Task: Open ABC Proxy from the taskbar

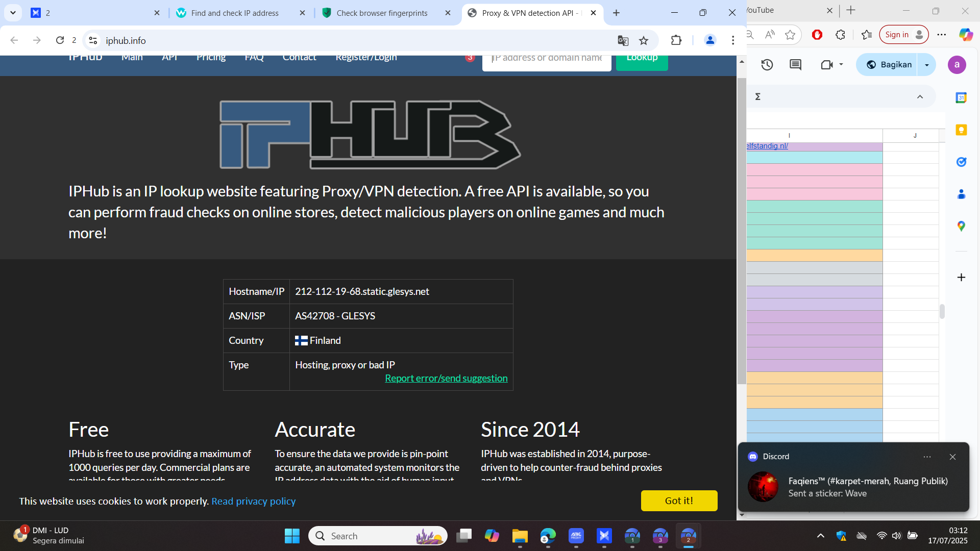Action: coord(576,536)
